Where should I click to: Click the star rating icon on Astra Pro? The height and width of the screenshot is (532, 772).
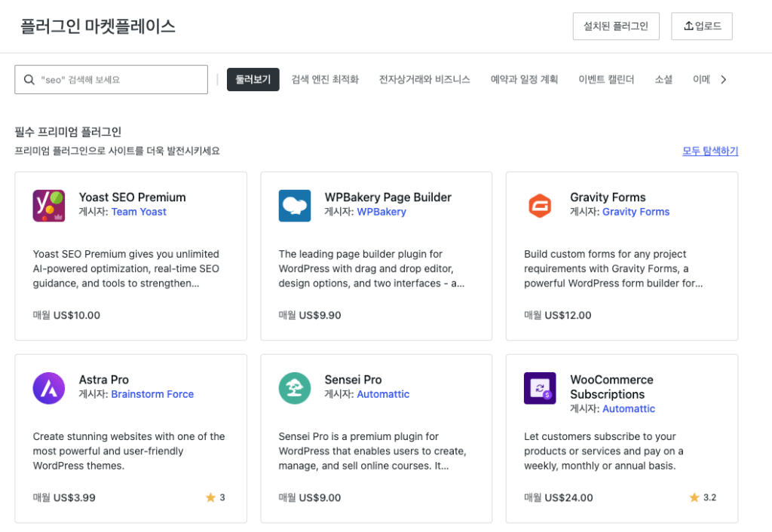point(211,497)
